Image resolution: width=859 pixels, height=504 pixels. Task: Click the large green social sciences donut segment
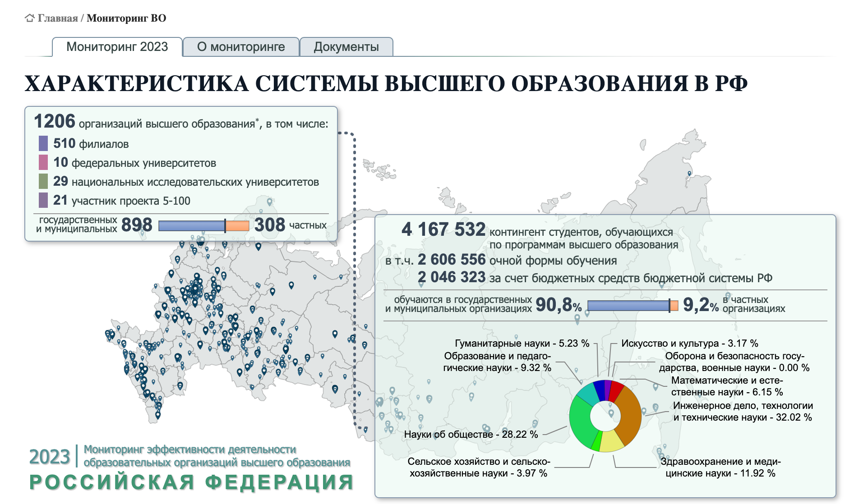click(580, 422)
